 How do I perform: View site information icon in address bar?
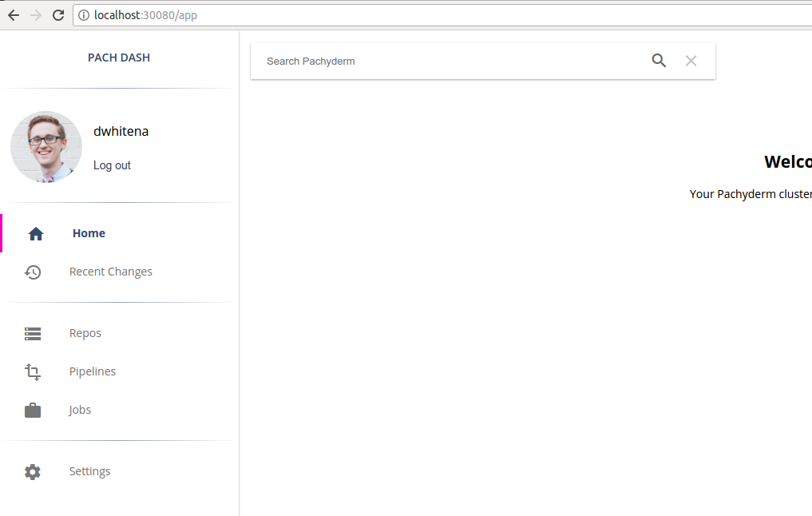coord(84,15)
